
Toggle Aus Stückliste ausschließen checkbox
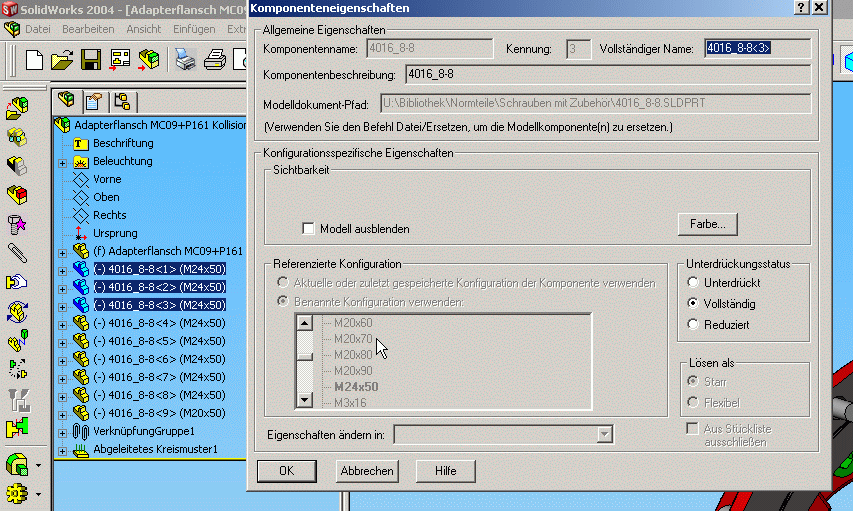click(x=692, y=429)
